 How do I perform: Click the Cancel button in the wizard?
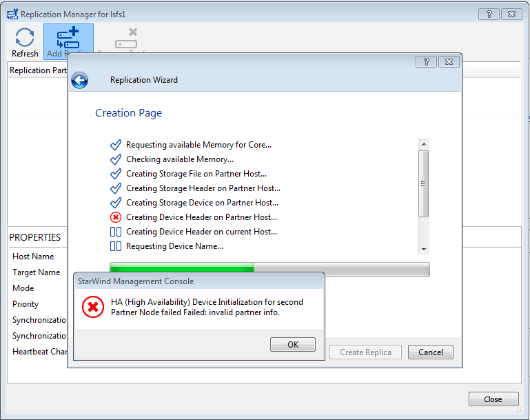431,352
